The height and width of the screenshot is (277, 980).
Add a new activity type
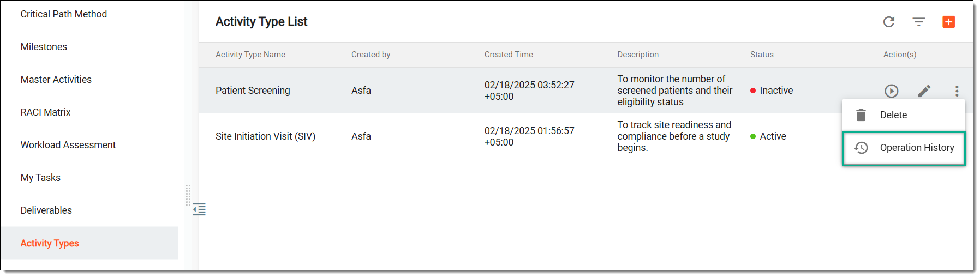949,22
